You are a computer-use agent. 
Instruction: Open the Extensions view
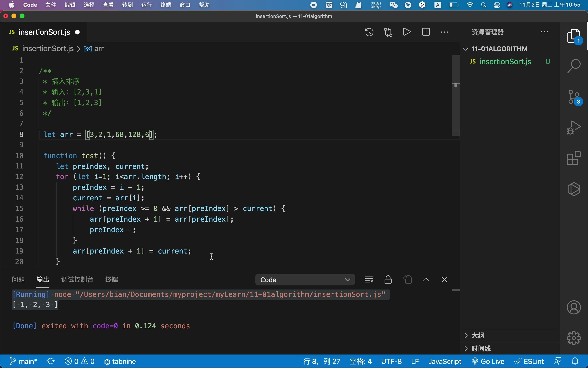point(574,158)
